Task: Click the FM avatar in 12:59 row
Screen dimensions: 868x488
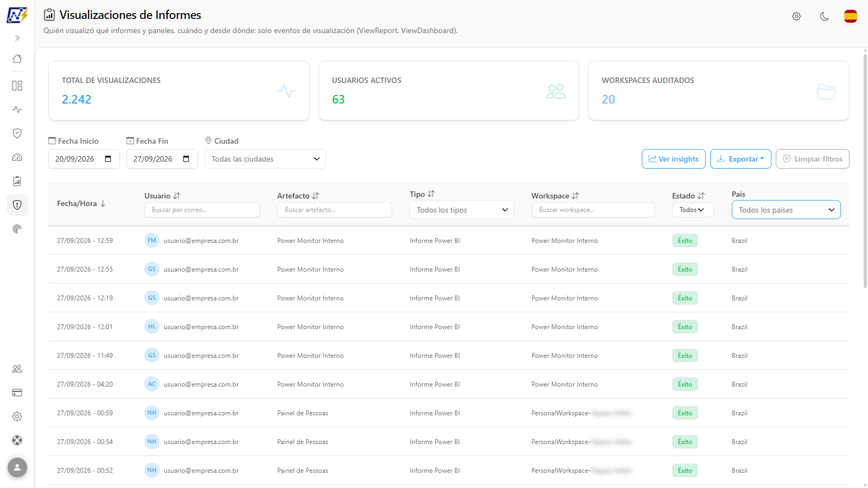Action: coord(152,240)
